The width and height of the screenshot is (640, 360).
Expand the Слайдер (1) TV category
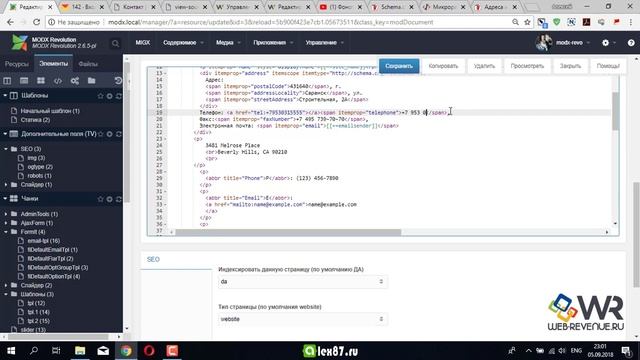coord(6,184)
